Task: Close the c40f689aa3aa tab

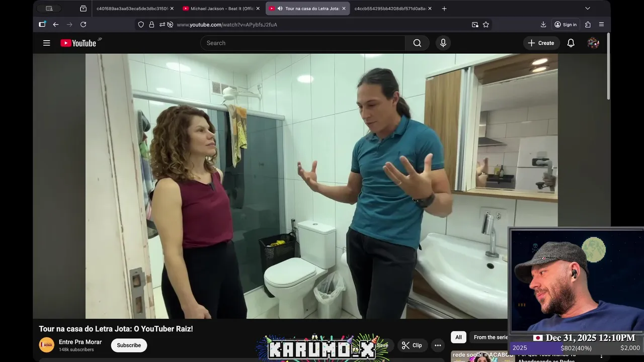Action: pyautogui.click(x=172, y=9)
